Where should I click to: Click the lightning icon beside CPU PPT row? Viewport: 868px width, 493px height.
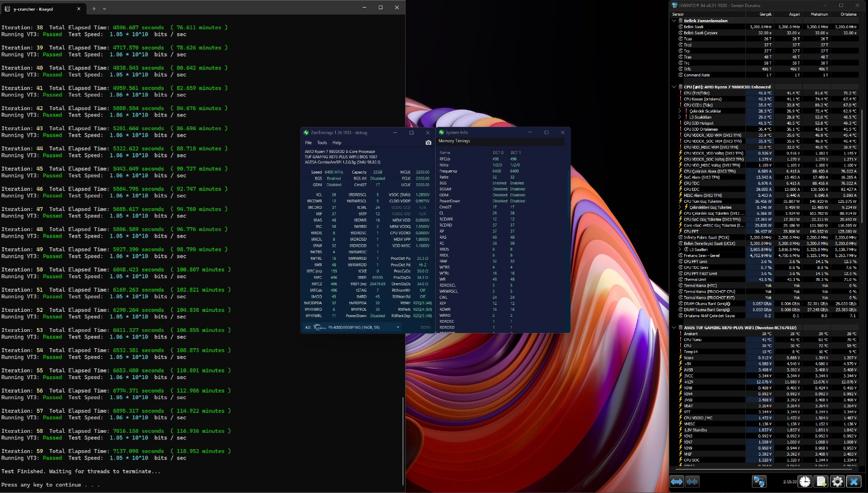pyautogui.click(x=681, y=232)
